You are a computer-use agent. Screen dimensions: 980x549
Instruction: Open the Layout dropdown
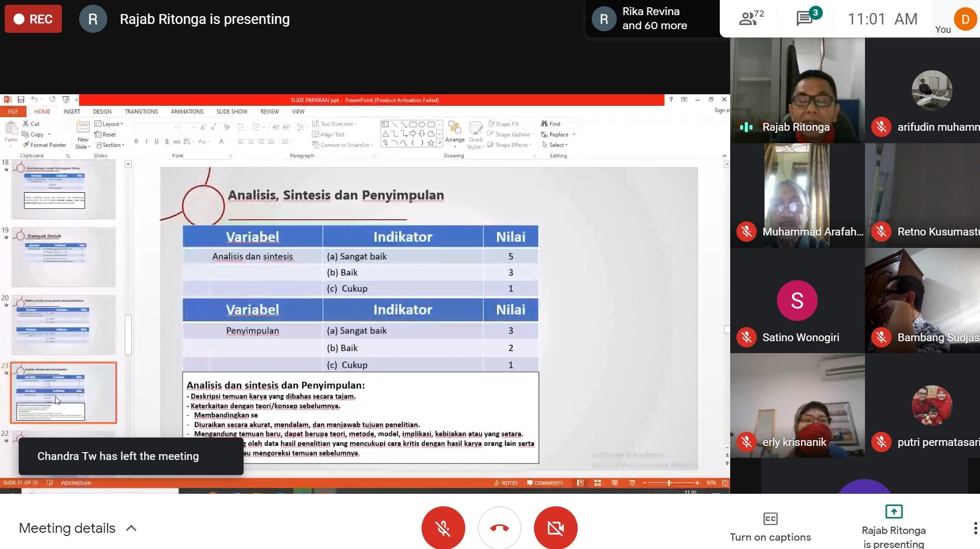pos(109,124)
